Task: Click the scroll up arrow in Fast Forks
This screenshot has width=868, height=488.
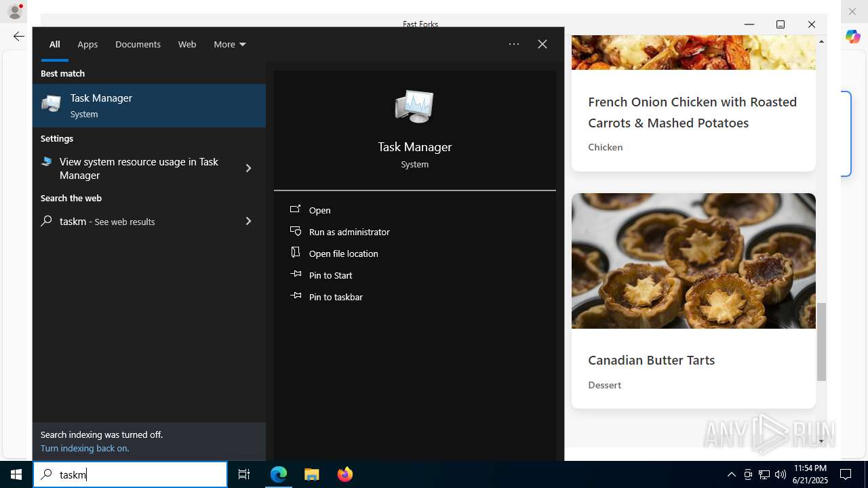Action: pos(821,41)
